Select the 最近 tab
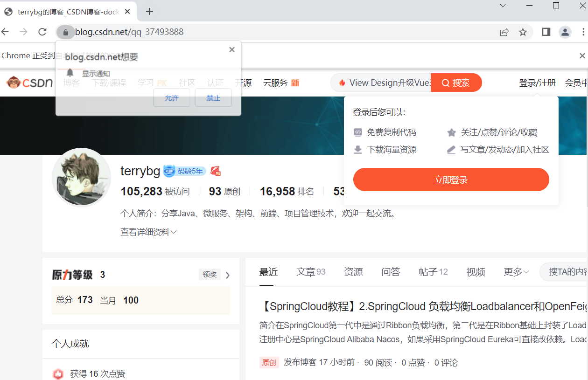This screenshot has width=588, height=380. coord(269,272)
